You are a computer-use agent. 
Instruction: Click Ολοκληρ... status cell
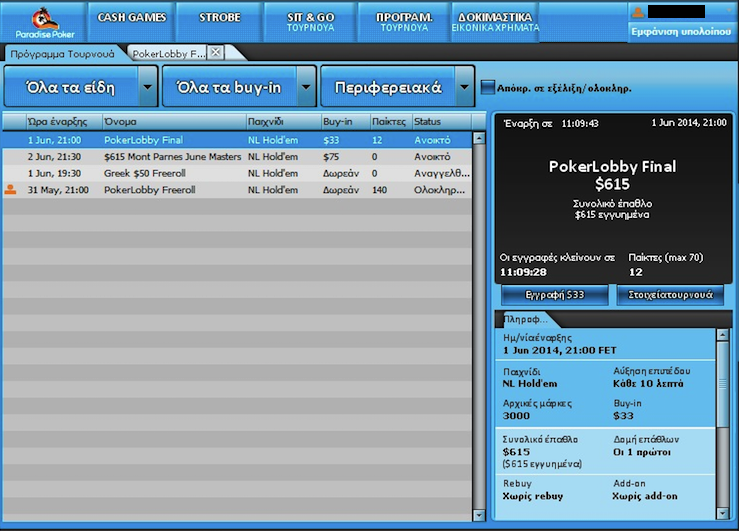(439, 190)
